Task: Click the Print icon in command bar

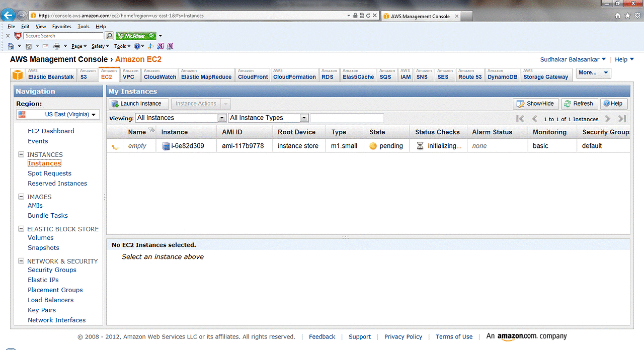Action: coord(57,46)
